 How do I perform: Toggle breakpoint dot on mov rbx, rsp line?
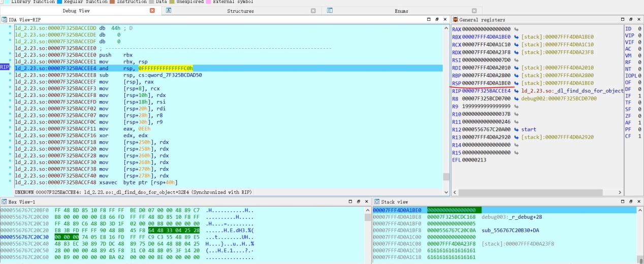pos(10,60)
